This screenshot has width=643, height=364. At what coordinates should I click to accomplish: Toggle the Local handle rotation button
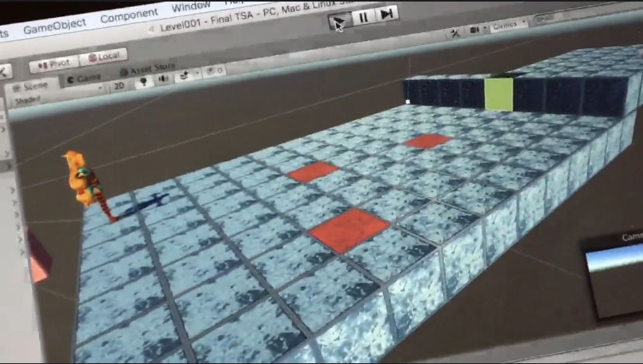[103, 57]
